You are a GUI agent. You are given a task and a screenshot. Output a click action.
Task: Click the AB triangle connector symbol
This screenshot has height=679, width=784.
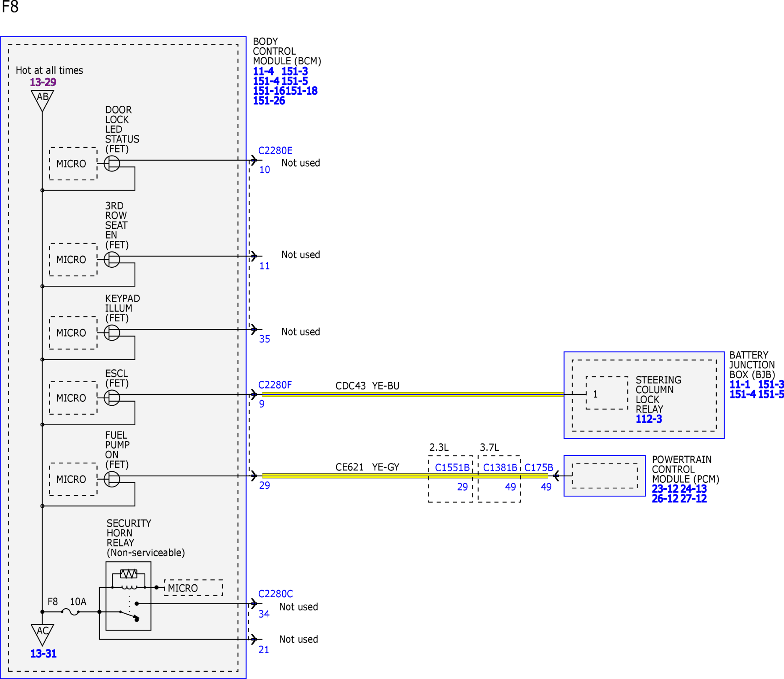pyautogui.click(x=42, y=101)
